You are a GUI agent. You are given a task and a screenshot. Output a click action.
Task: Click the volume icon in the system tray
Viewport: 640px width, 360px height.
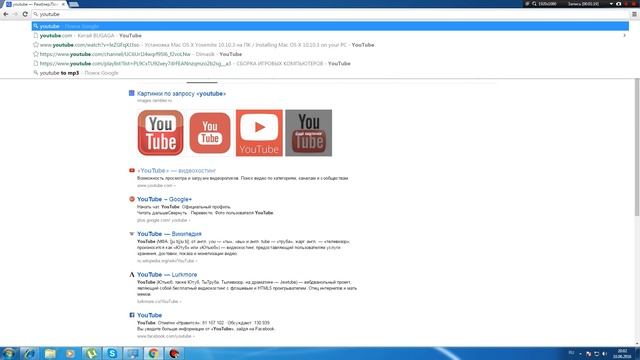click(604, 353)
